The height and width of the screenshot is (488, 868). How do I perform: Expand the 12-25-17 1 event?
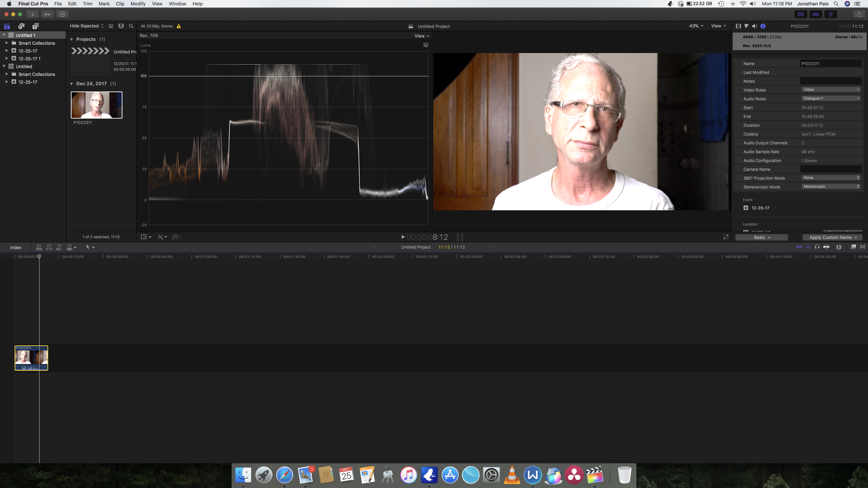[x=6, y=59]
